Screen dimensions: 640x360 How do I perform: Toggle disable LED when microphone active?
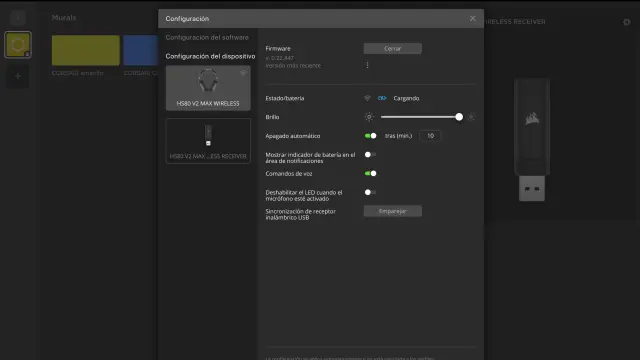370,192
